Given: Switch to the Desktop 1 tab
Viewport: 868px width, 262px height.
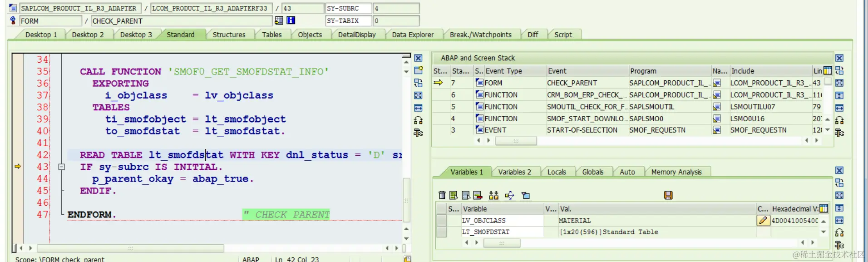Looking at the screenshot, I should tap(41, 35).
